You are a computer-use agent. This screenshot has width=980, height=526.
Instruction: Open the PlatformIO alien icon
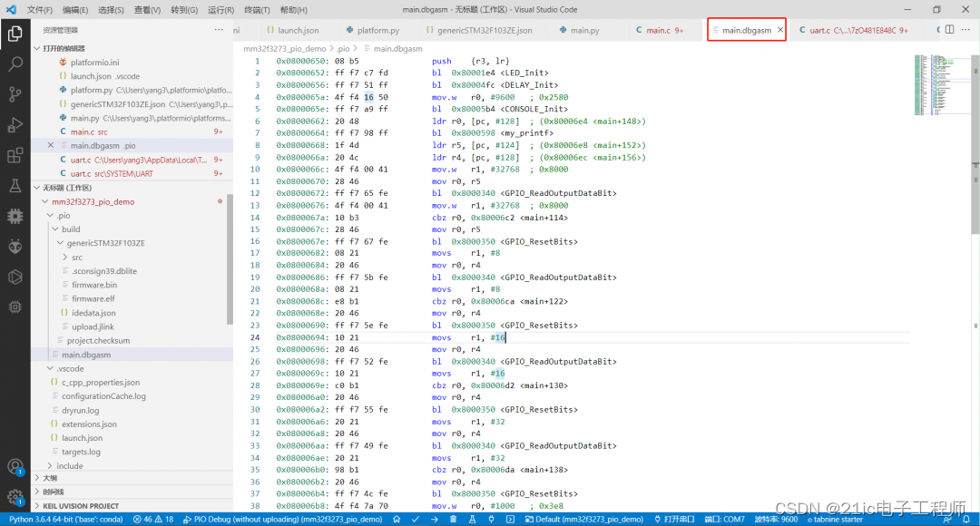[15, 246]
